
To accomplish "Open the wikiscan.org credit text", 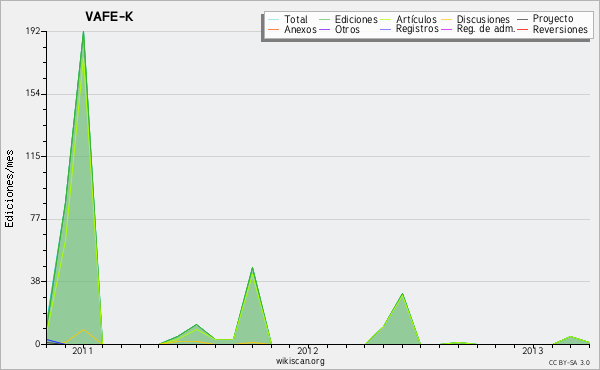I will tap(300, 361).
